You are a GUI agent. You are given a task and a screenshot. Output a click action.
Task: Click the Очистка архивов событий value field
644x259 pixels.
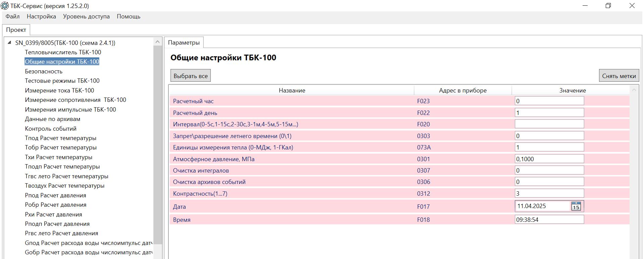(x=549, y=182)
